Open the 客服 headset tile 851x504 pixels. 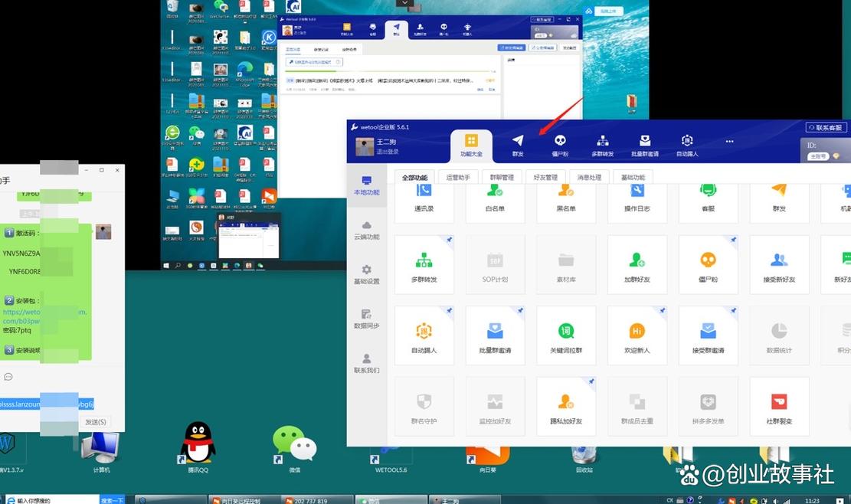709,202
